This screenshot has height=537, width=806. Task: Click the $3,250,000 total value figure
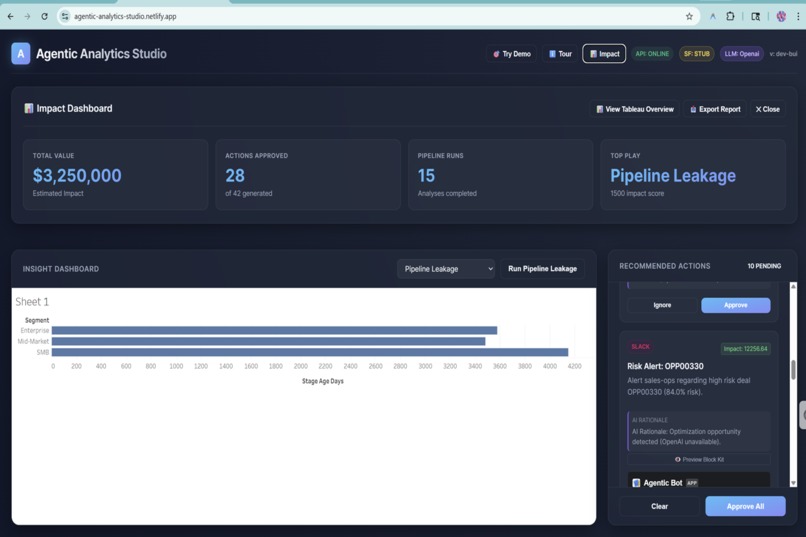coord(77,176)
